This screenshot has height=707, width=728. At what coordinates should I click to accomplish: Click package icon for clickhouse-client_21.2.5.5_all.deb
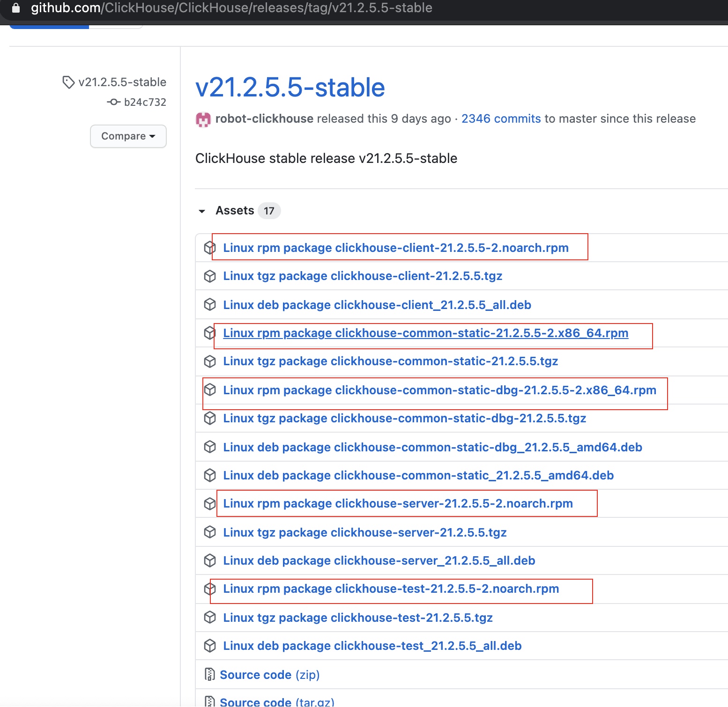210,305
